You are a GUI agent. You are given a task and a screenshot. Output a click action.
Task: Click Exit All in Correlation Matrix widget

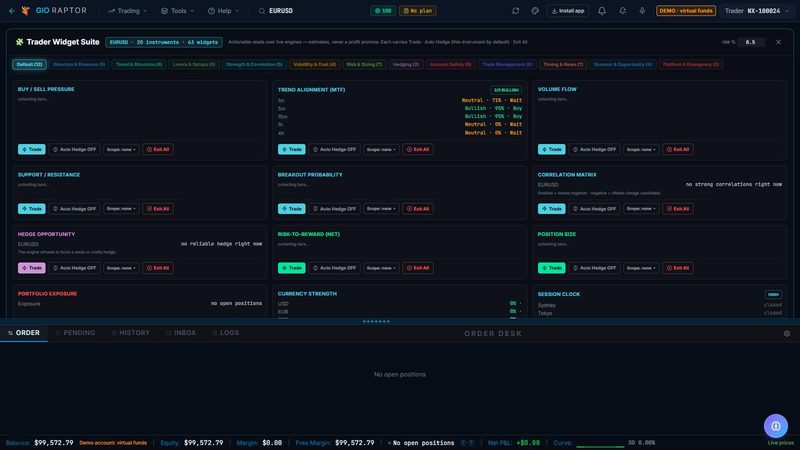click(x=678, y=209)
